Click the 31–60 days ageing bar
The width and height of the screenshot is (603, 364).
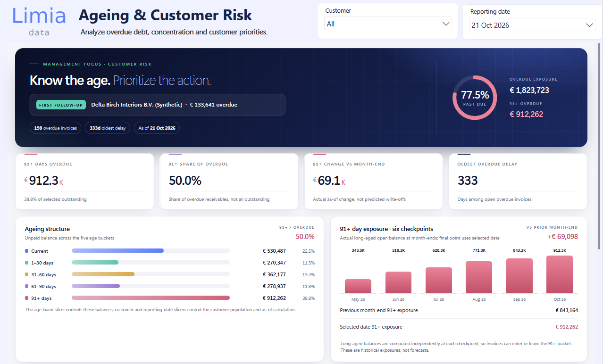coord(103,274)
